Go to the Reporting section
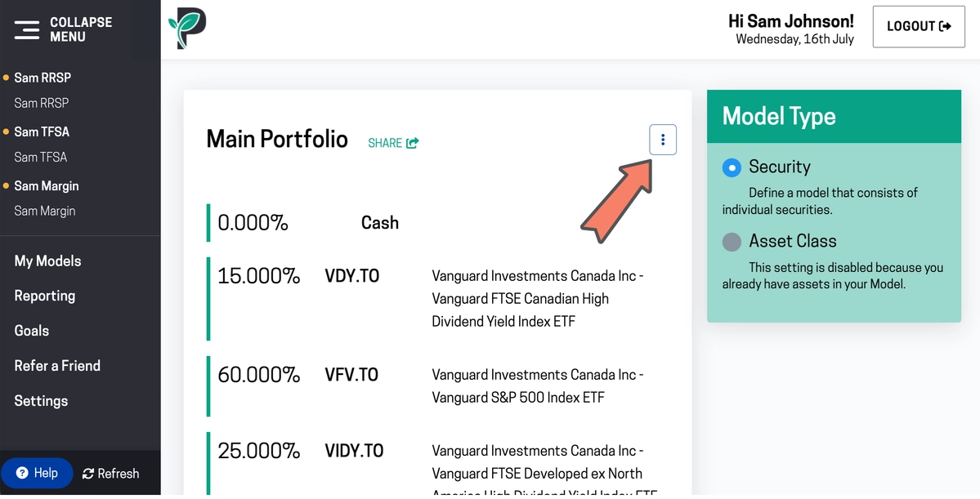This screenshot has height=499, width=980. (45, 296)
